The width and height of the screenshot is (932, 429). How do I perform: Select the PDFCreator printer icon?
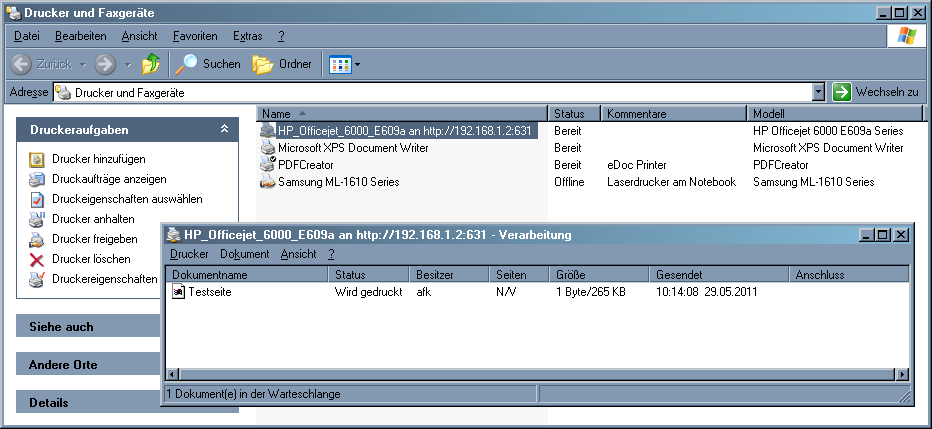pos(267,165)
